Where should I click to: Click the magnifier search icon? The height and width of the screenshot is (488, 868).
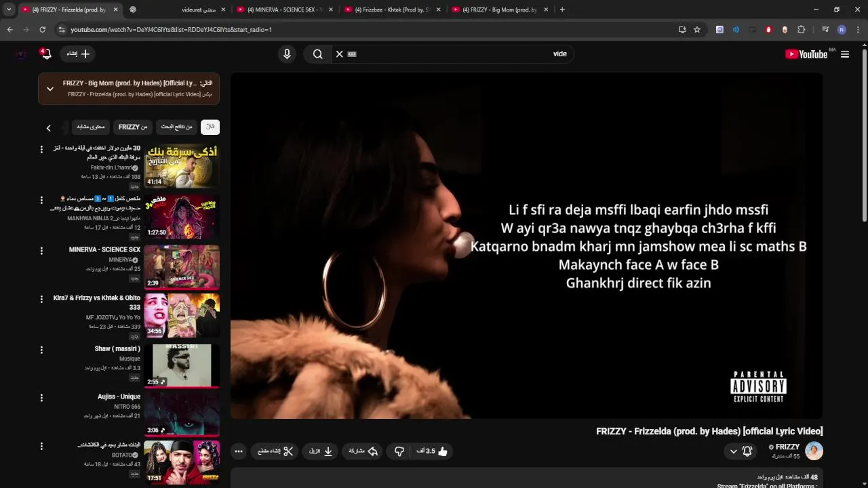317,54
